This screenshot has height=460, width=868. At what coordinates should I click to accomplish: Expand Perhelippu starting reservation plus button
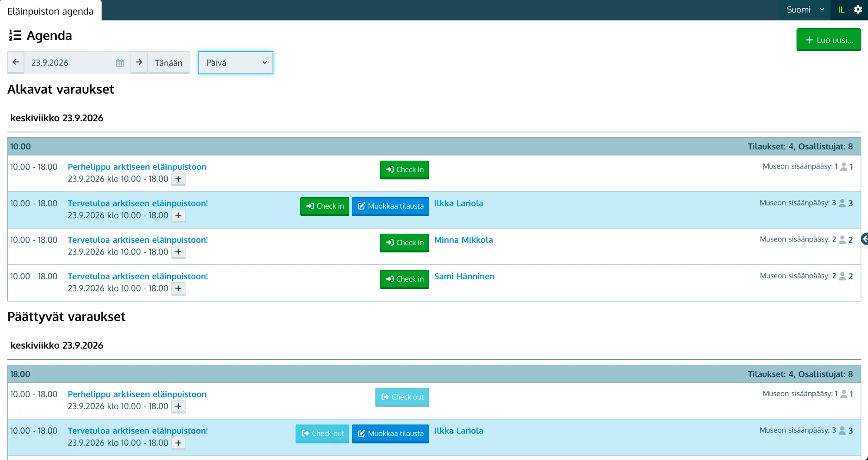[178, 179]
